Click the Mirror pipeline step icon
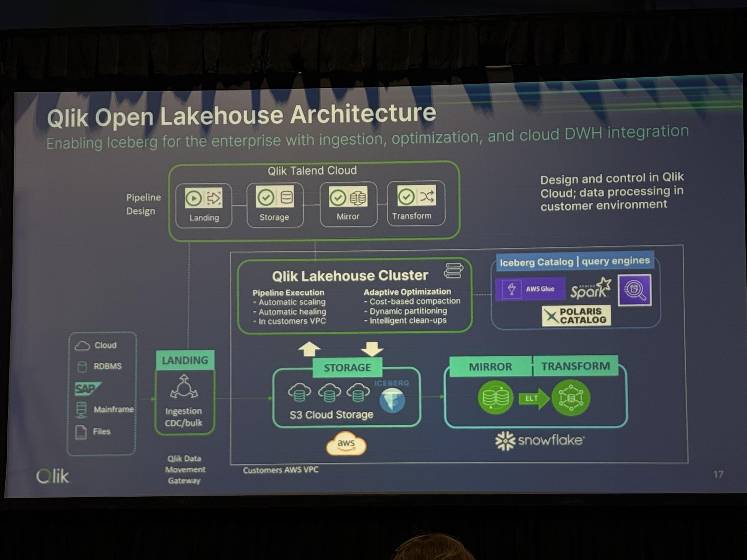Screen dimensions: 747x560 point(348,197)
